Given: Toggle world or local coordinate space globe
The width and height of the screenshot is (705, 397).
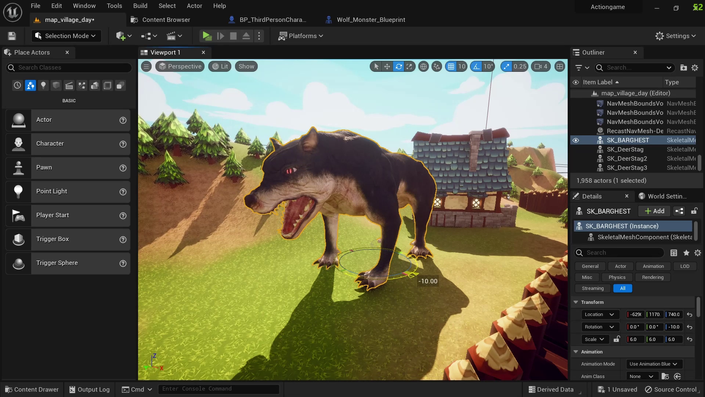Looking at the screenshot, I should [423, 67].
